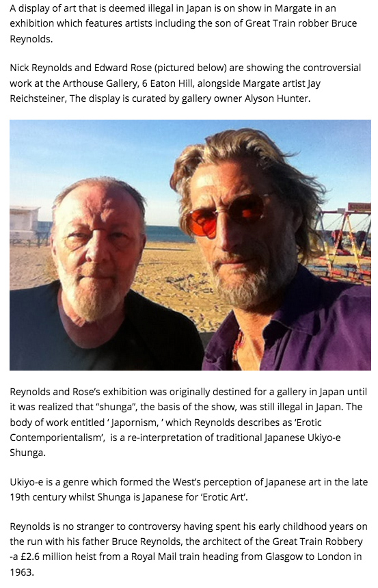This screenshot has height=588, width=378.
Task: Click the paragraph starting 'Reynolds and Rose's exhibition'
Action: [187, 422]
